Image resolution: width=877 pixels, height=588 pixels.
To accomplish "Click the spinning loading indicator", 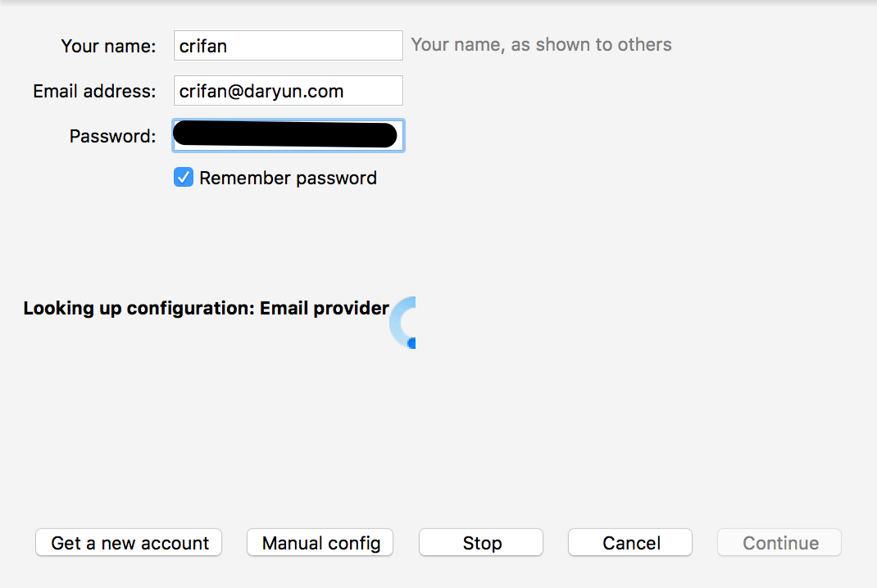I will tap(404, 323).
